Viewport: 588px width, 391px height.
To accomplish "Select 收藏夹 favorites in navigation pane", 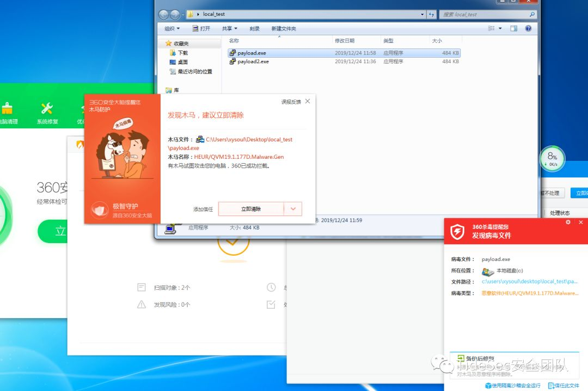I will (x=181, y=44).
